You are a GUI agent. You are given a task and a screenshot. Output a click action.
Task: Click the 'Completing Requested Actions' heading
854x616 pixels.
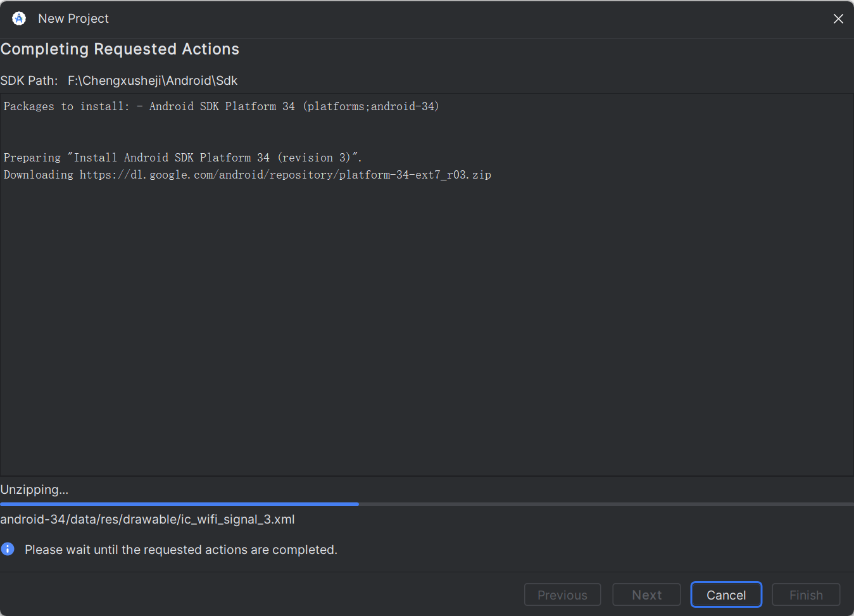pos(120,49)
